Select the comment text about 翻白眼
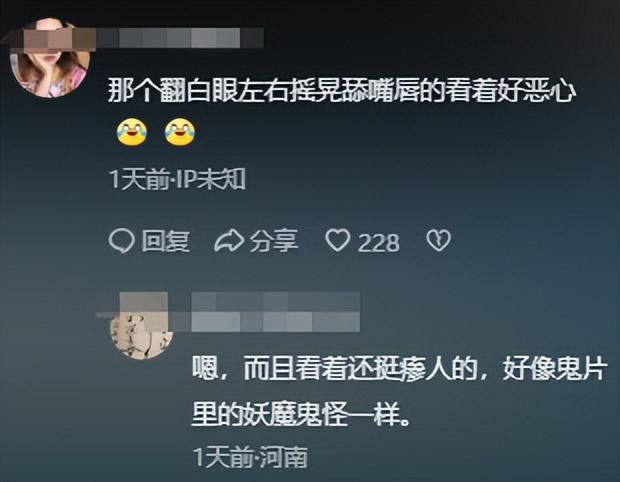620x482 pixels. click(342, 90)
